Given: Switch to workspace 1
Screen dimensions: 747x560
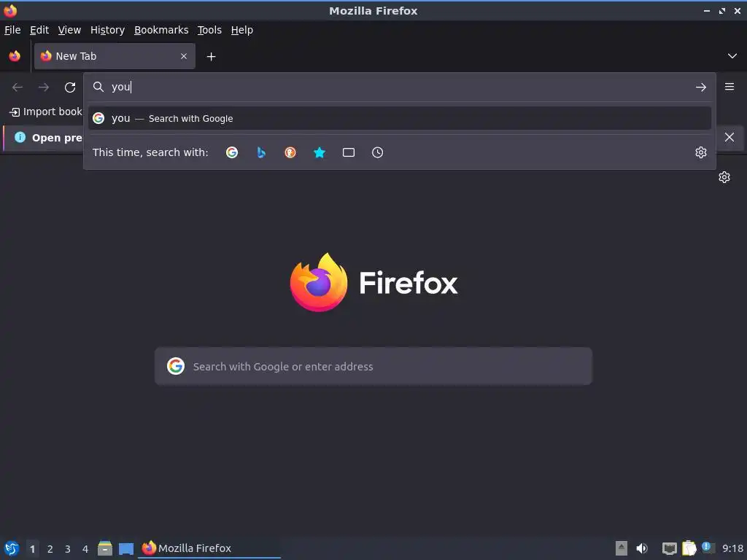Looking at the screenshot, I should coord(32,549).
